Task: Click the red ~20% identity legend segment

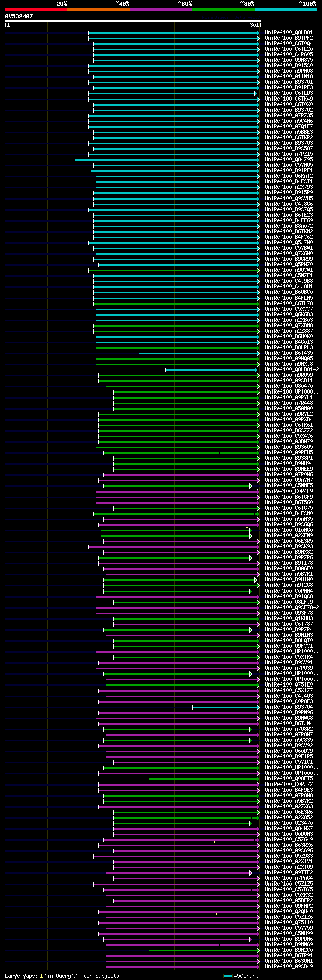Action: (36, 9)
